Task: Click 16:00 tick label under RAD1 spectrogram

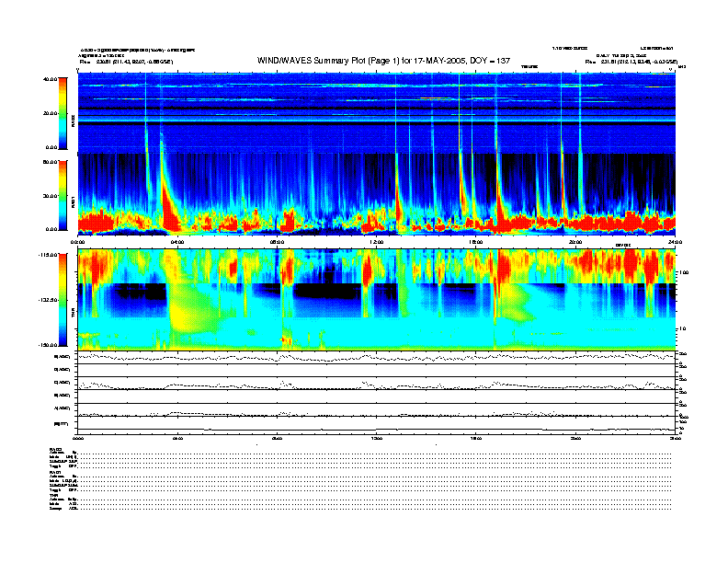Action: pos(476,242)
